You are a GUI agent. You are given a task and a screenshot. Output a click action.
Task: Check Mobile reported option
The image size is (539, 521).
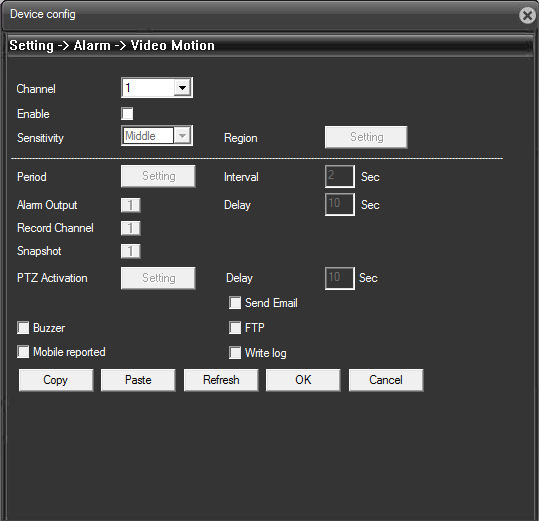23,352
